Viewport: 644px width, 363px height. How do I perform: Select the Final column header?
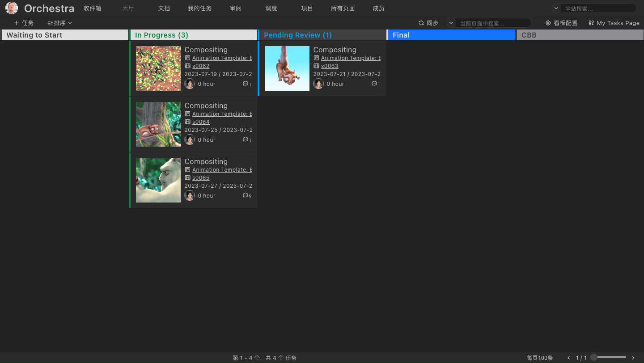pyautogui.click(x=451, y=35)
